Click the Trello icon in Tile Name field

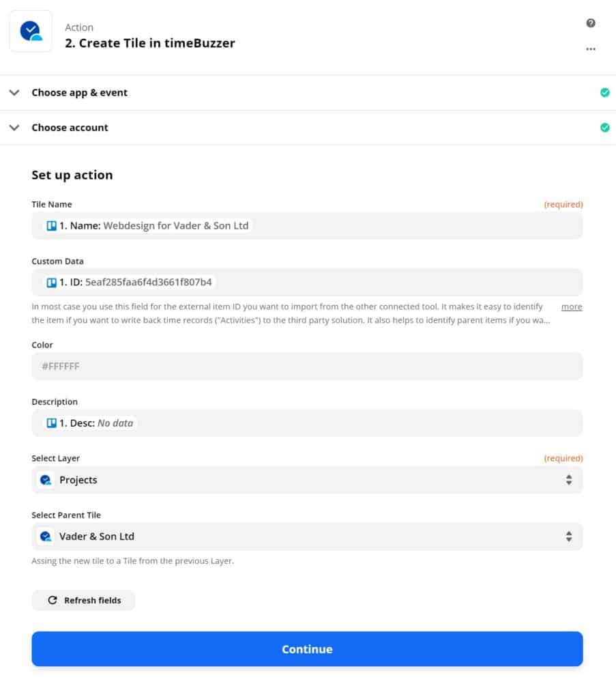coord(52,225)
